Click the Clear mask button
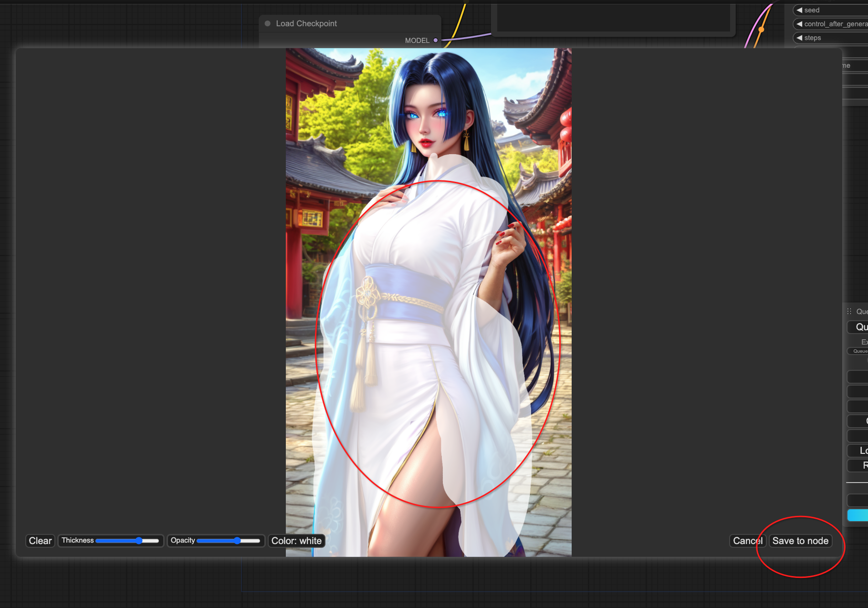The image size is (868, 608). point(40,541)
